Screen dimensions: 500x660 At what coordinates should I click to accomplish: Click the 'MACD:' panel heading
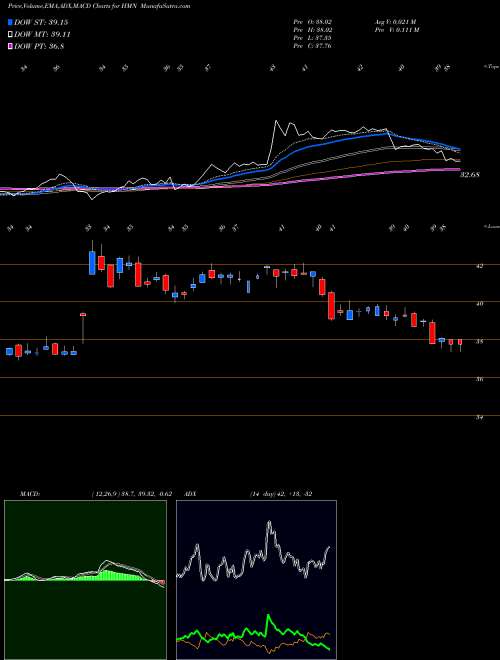[x=29, y=493]
